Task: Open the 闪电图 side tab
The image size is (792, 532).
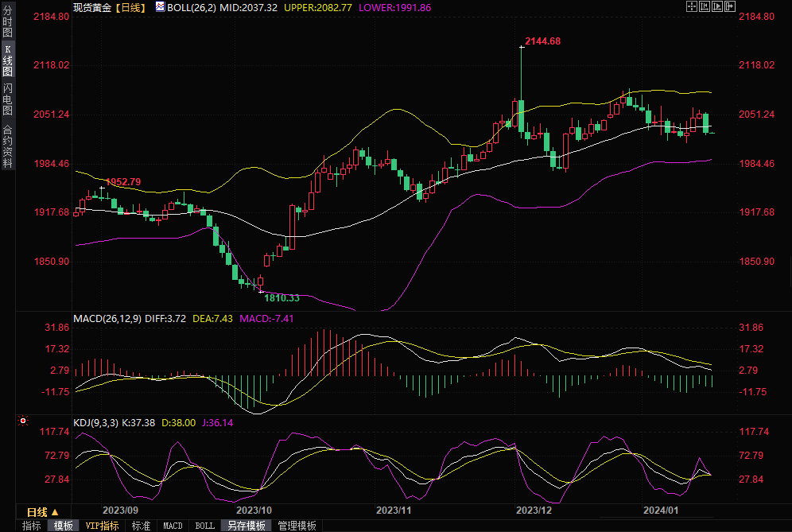Action: [7, 100]
